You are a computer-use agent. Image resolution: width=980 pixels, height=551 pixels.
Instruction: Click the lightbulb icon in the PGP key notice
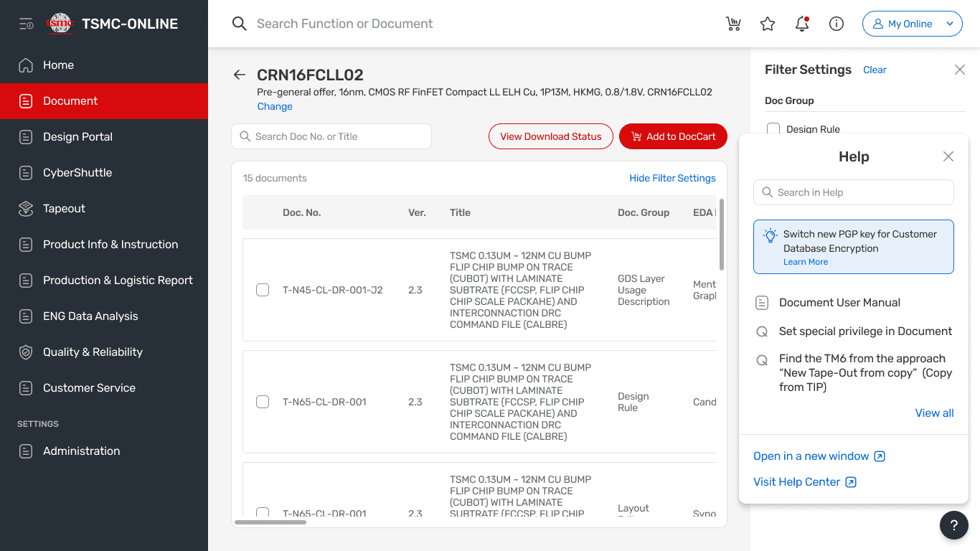(x=770, y=235)
